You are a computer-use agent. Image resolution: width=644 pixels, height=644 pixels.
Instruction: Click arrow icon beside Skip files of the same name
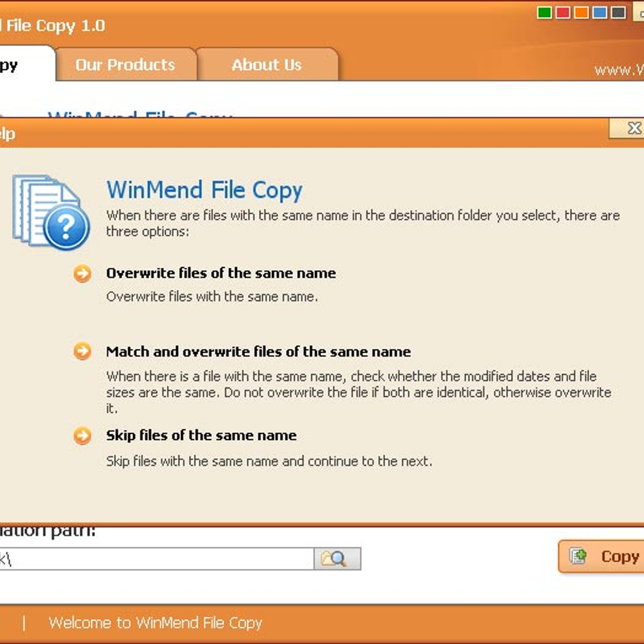click(83, 436)
